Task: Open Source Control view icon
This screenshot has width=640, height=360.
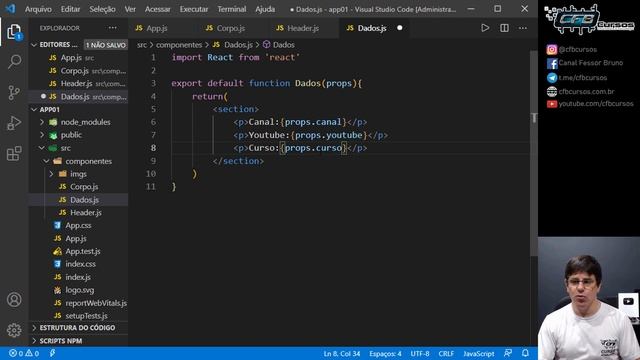Action: click(14, 93)
